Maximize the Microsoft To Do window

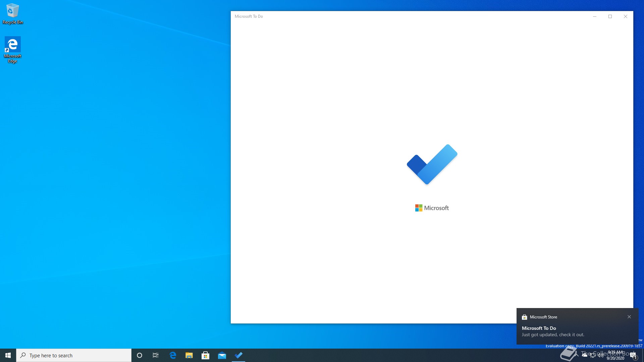point(610,16)
